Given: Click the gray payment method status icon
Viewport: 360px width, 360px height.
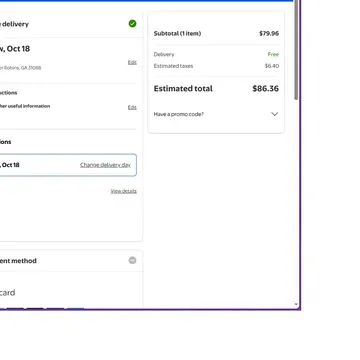Looking at the screenshot, I should tap(132, 260).
